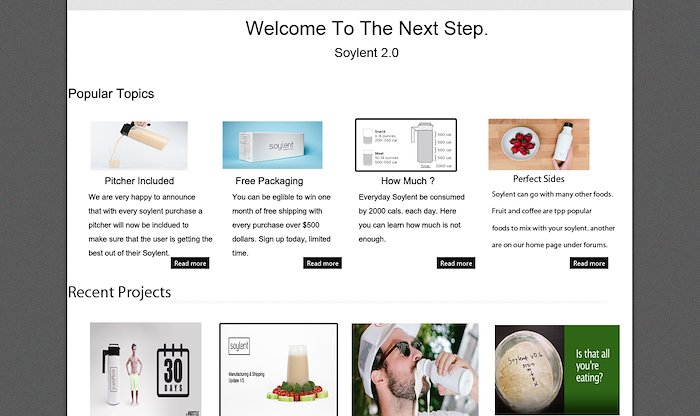
Task: Click the Soylent 2.0 subtitle
Action: (367, 53)
